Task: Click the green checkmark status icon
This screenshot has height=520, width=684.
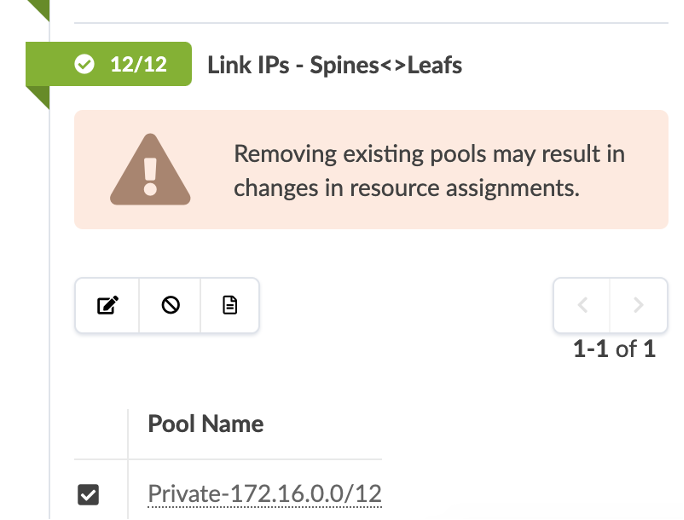Action: click(x=85, y=65)
